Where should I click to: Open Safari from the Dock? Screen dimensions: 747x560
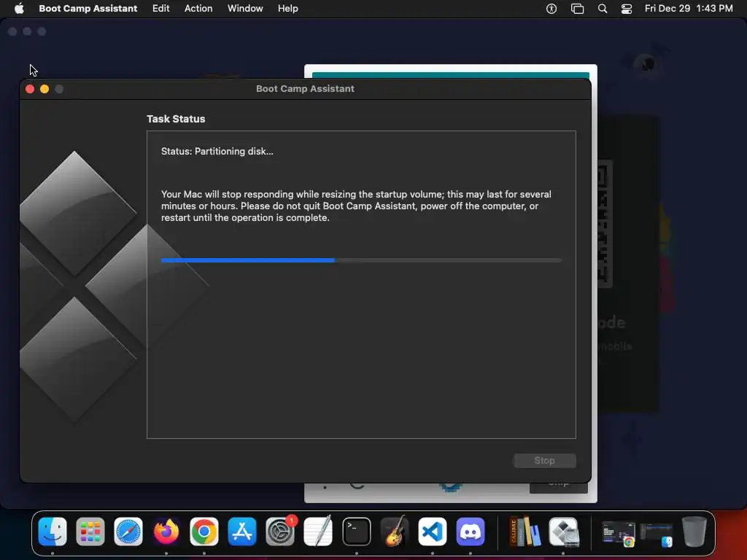coord(128,532)
